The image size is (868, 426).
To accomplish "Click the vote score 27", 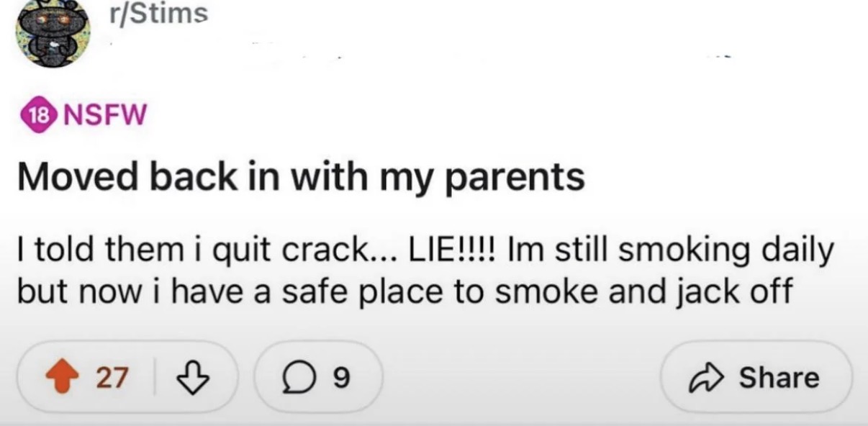I will coord(112,377).
